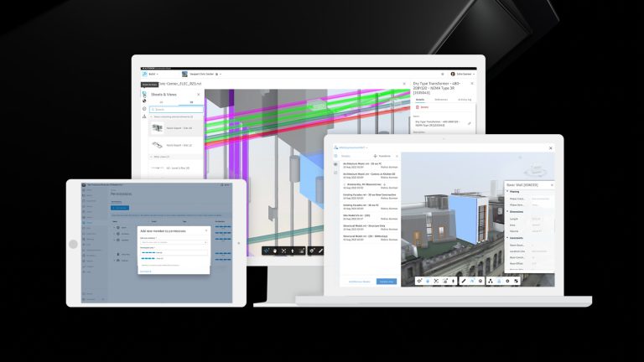Click red Delete button in monitor properties panel

pos(423,107)
